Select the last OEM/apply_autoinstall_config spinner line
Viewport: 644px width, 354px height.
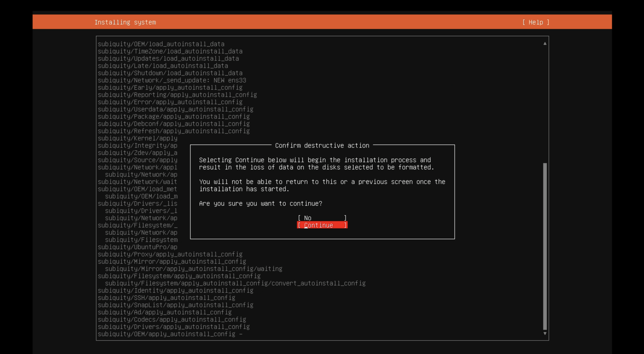[x=169, y=334]
